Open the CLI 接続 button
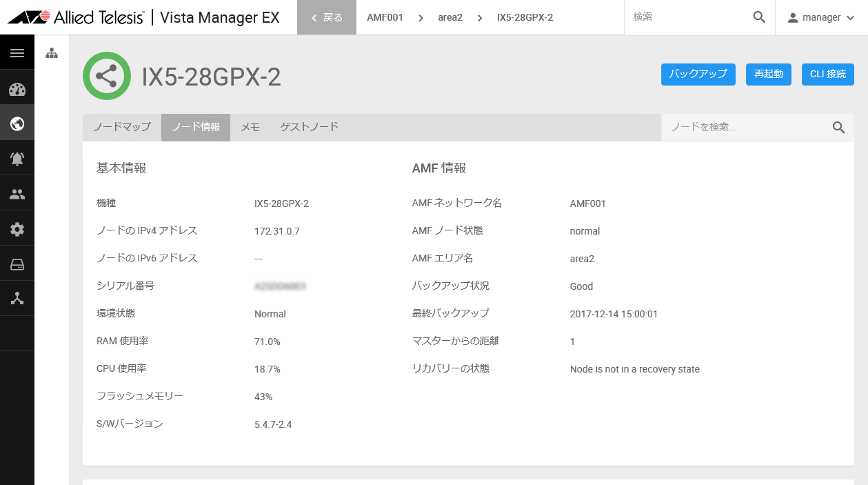Viewport: 868px width, 485px height. [828, 74]
